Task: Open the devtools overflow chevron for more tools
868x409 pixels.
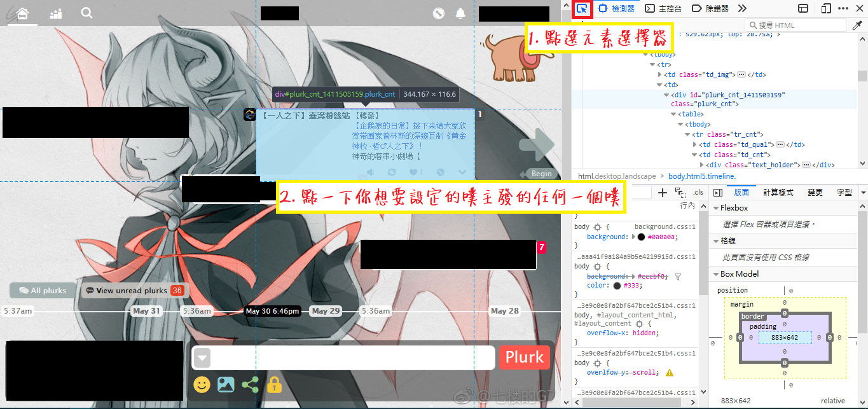Action: pos(742,9)
